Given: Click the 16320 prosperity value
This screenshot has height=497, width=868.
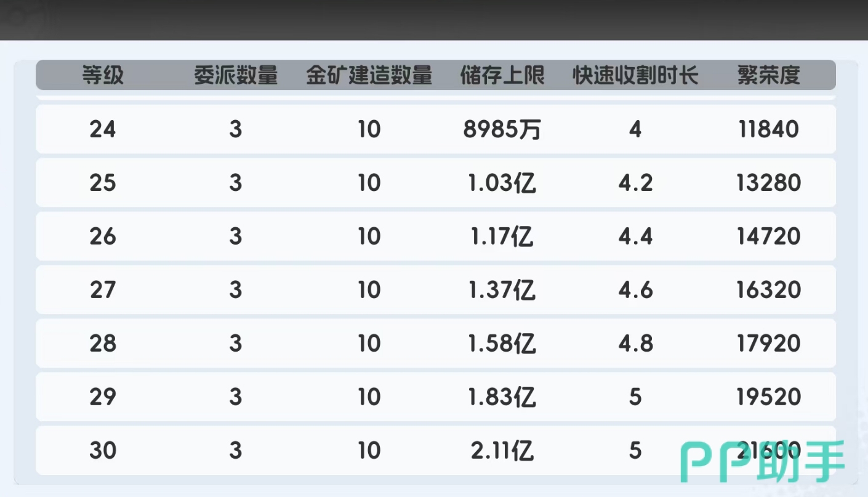Looking at the screenshot, I should click(x=768, y=290).
